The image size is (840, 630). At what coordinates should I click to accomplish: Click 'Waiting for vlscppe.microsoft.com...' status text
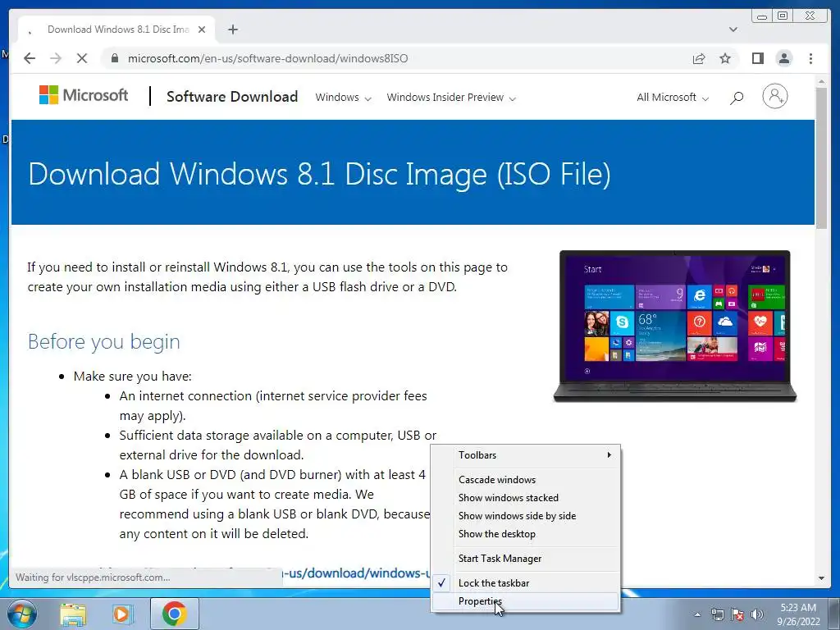tap(93, 577)
